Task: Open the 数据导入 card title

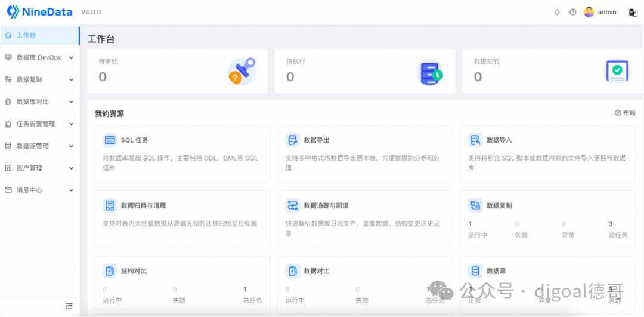Action: pyautogui.click(x=500, y=140)
